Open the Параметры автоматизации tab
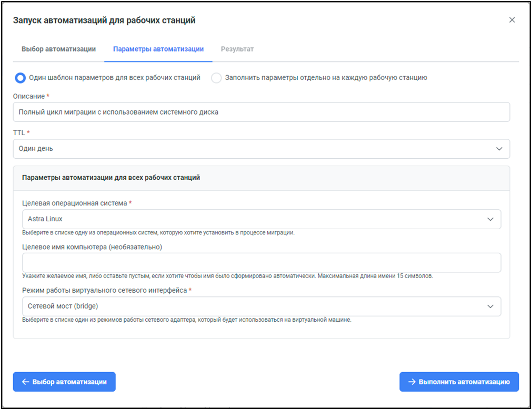532x410 pixels. pyautogui.click(x=158, y=49)
